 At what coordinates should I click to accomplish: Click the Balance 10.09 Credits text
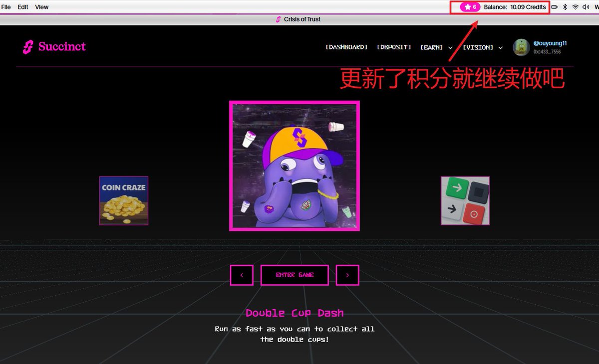coord(515,7)
